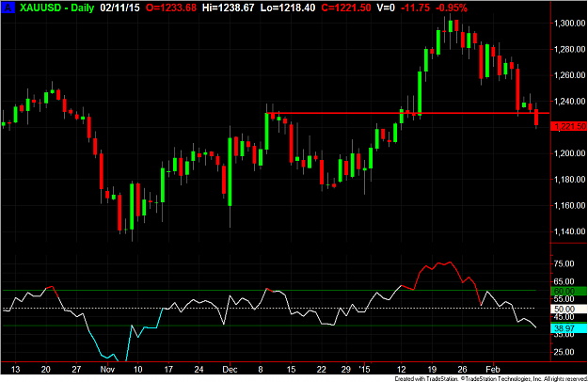Click the -0.95% percent change value
588x382 pixels.
[452, 8]
